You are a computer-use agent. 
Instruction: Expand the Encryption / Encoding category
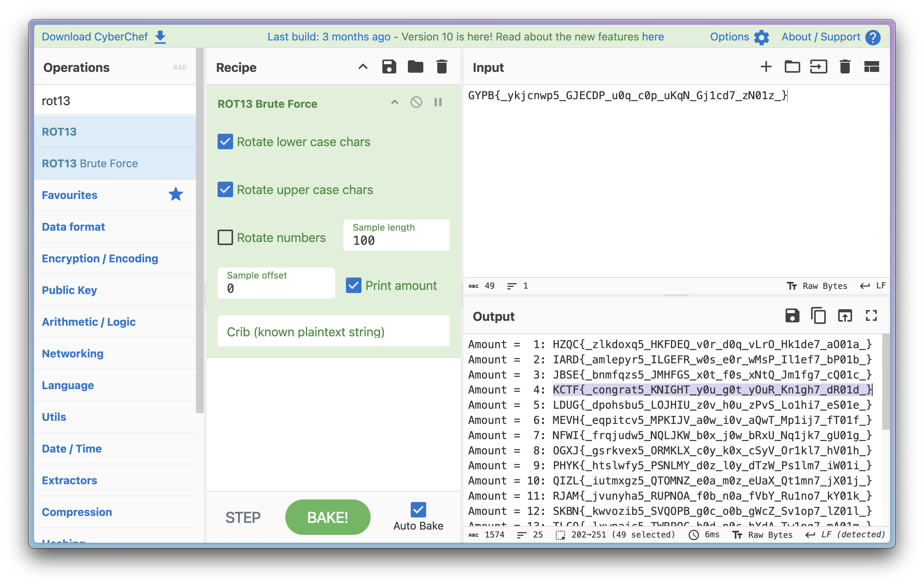pyautogui.click(x=100, y=258)
